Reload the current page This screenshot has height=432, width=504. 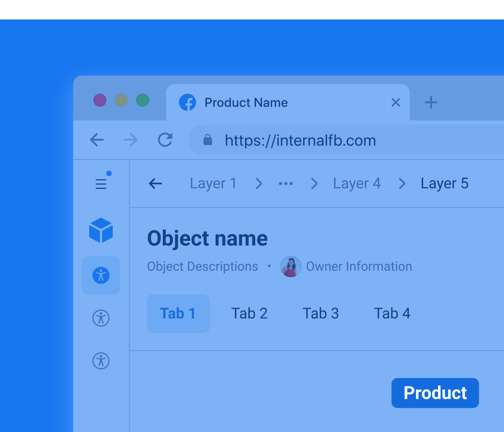(165, 140)
